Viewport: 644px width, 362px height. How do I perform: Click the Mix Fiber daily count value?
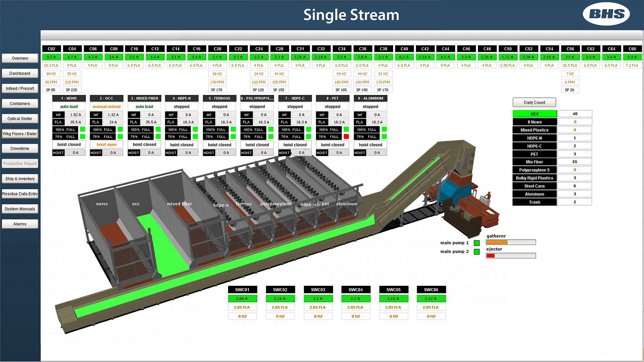575,162
